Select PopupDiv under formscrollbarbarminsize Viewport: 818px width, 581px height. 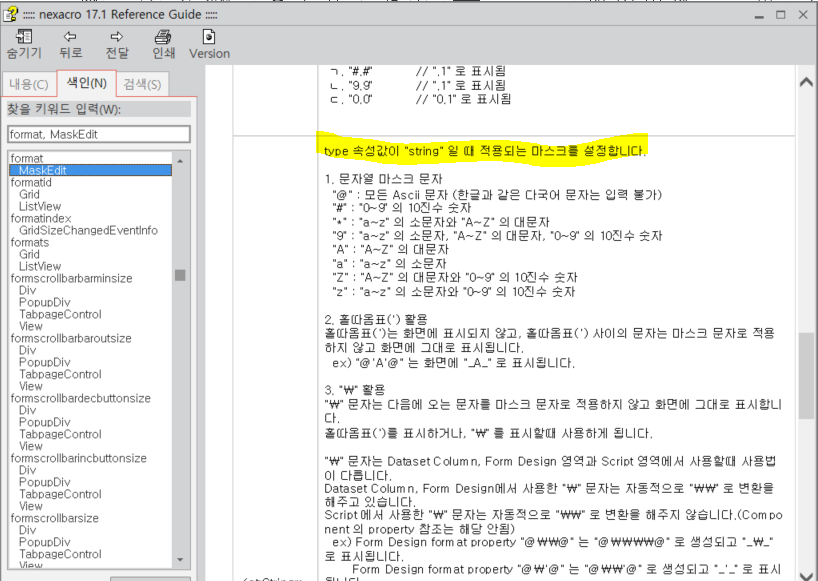tap(44, 302)
